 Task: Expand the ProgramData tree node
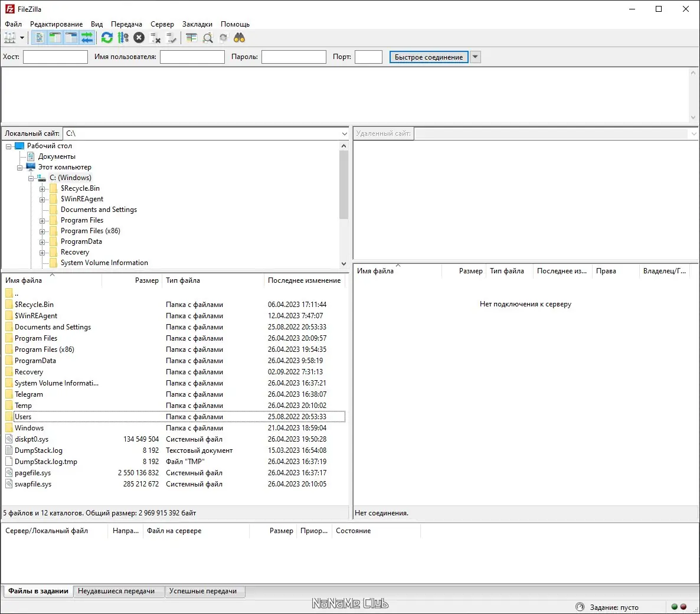(x=42, y=242)
